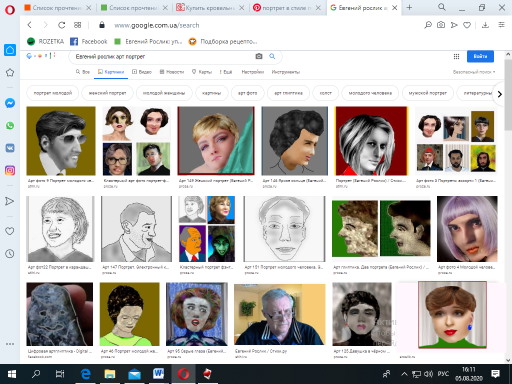Show hidden system tray icons chevron
512x384 pixels.
click(404, 374)
